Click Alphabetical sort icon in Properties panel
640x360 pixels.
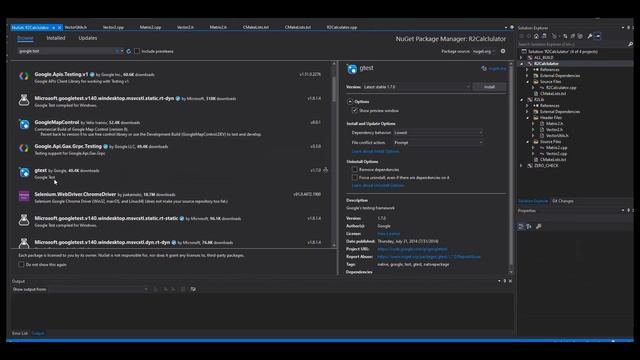pos(529,227)
